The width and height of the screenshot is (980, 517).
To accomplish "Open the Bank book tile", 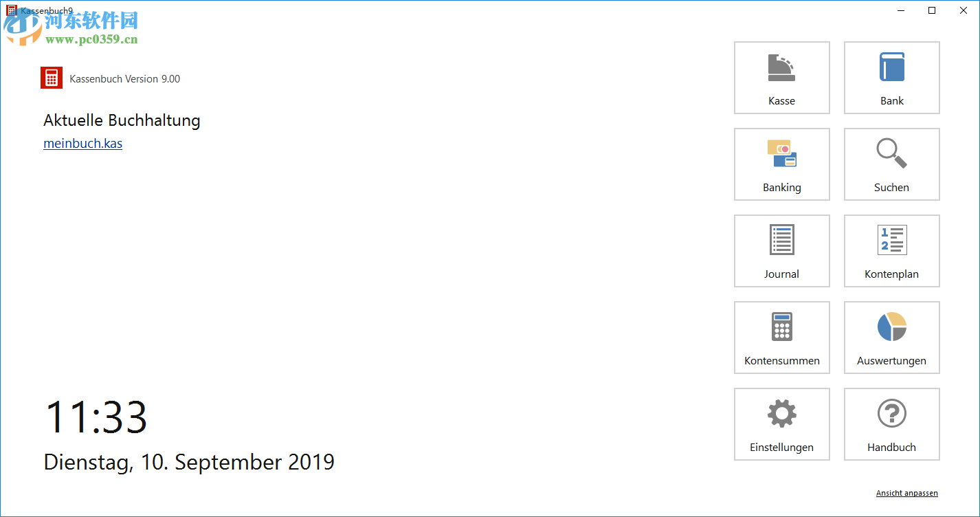I will [x=891, y=78].
